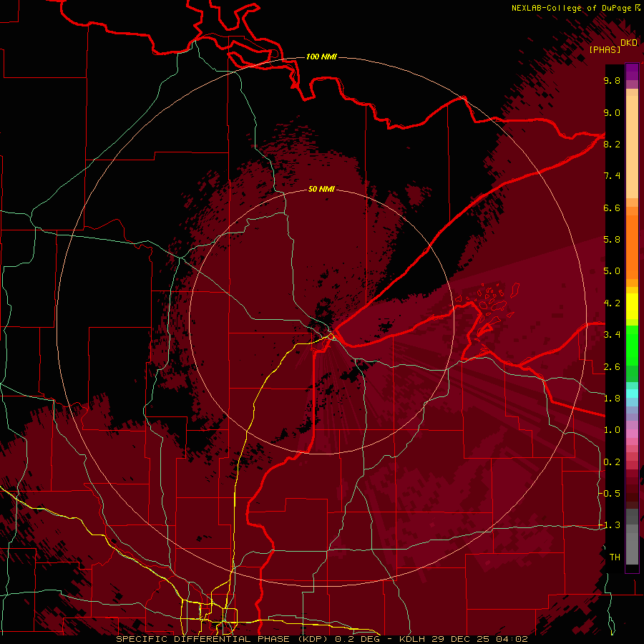
Task: Pick the yellow segment of the color bar
Action: [x=632, y=306]
